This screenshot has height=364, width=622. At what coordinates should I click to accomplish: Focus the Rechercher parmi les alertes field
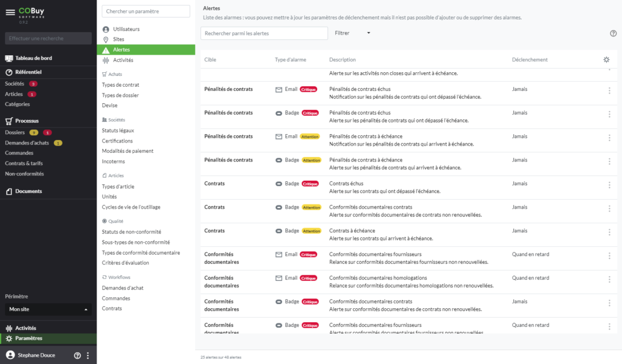[x=264, y=33]
